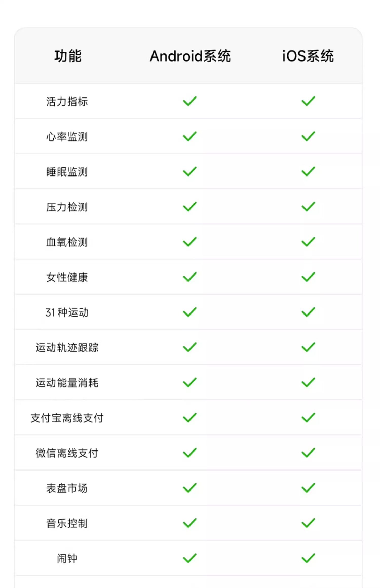Click the 支付宝离线支付 row label
The image size is (380, 588).
tap(67, 418)
